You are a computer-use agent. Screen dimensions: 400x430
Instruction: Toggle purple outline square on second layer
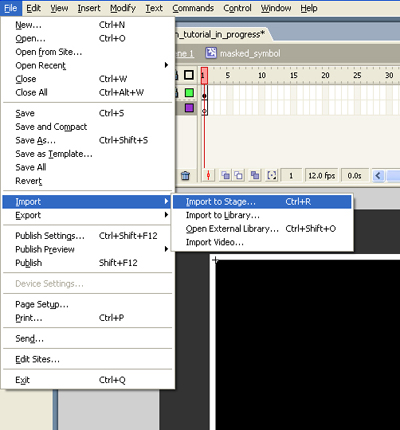[189, 108]
